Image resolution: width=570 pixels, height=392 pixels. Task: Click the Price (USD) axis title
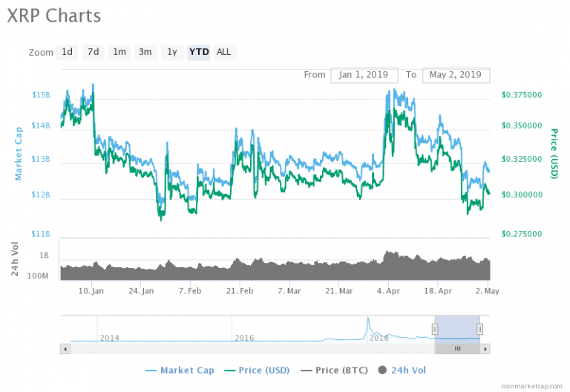[554, 154]
